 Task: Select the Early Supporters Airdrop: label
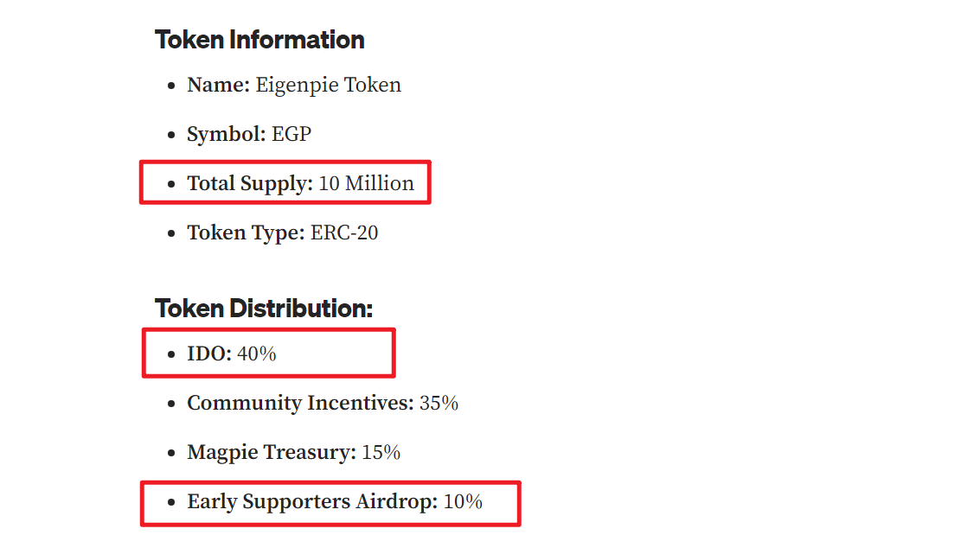pyautogui.click(x=312, y=502)
